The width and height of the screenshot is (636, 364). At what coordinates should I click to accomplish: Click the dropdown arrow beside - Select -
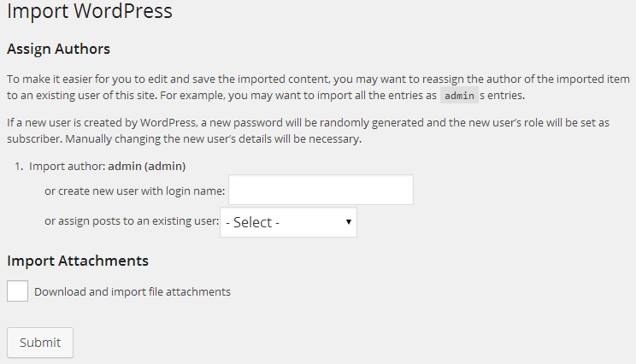(349, 222)
